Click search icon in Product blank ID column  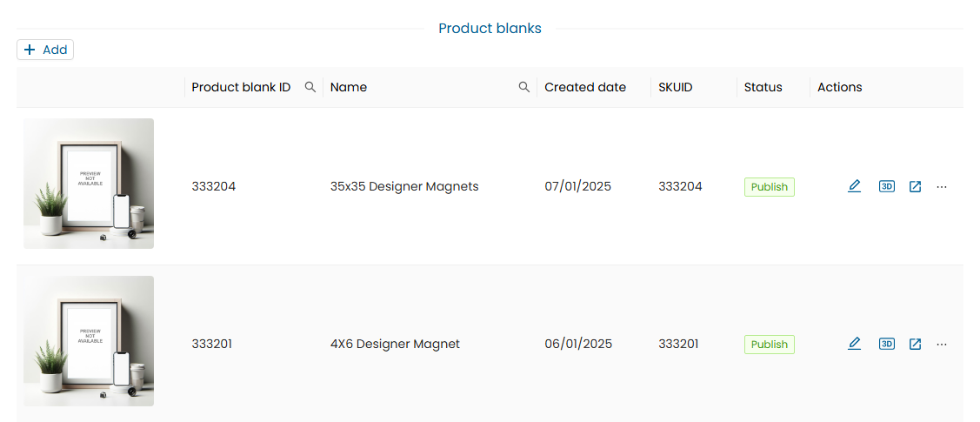tap(310, 87)
